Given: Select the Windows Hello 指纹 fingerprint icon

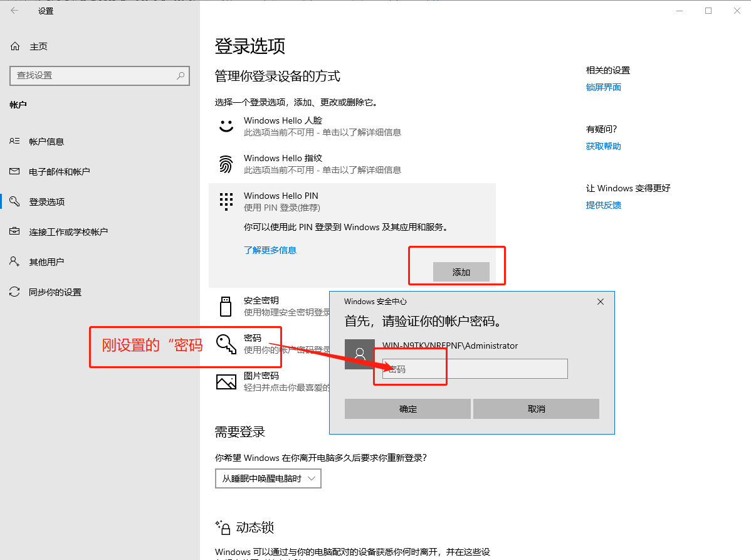Looking at the screenshot, I should pos(226,164).
